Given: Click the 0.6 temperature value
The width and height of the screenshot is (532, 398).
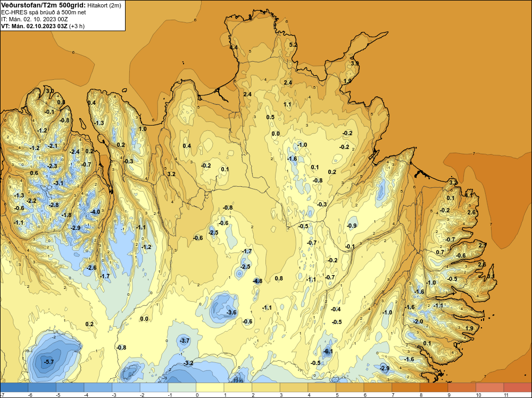Looking at the screenshot, I should [x=34, y=173].
